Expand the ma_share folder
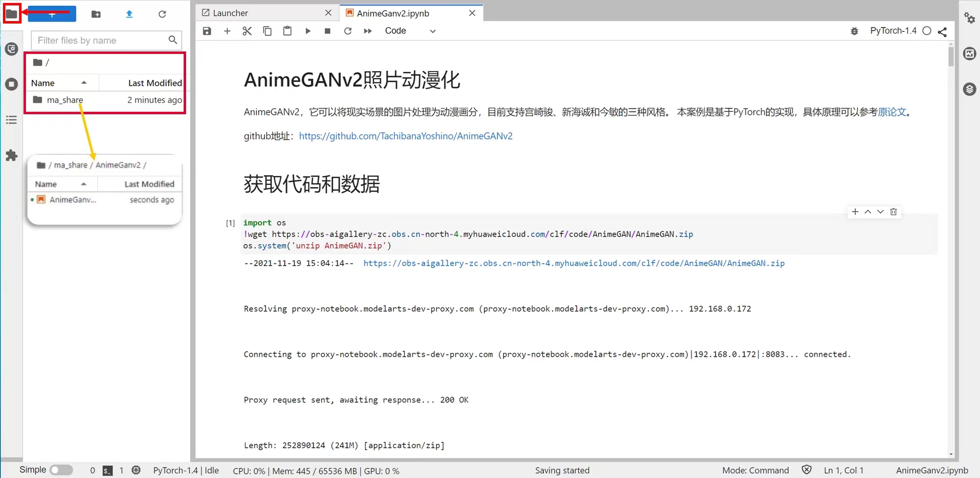 coord(64,100)
